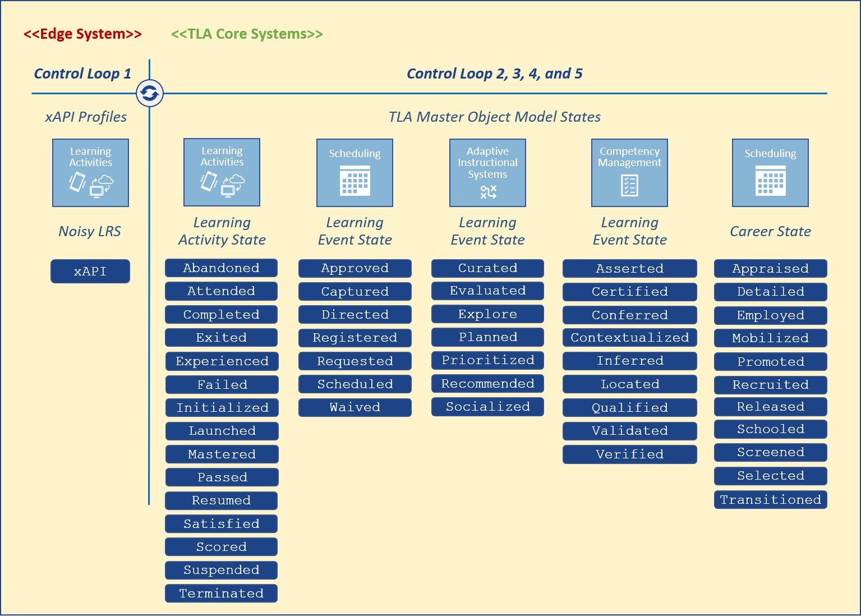Image resolution: width=861 pixels, height=616 pixels.
Task: Select the Terminated state box
Action: [x=221, y=594]
